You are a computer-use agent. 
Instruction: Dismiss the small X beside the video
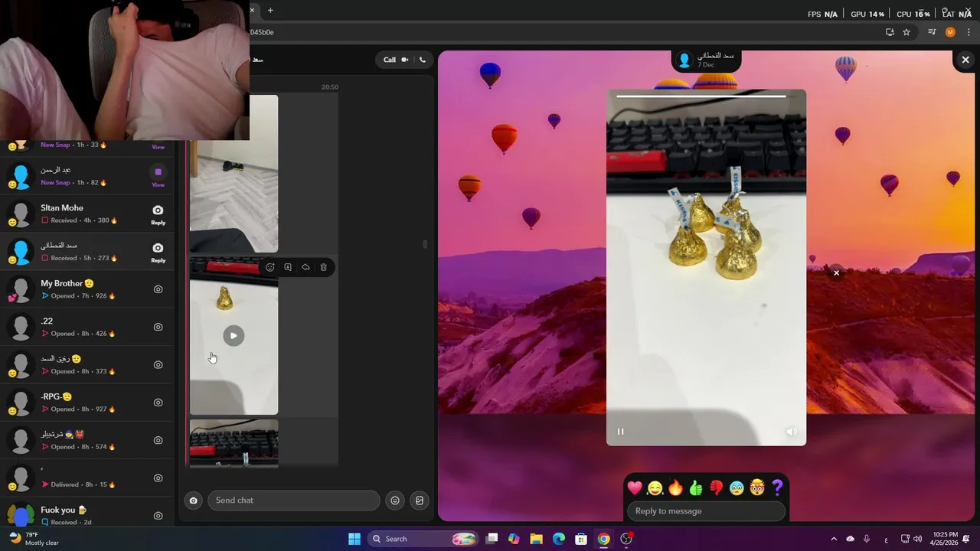click(836, 273)
